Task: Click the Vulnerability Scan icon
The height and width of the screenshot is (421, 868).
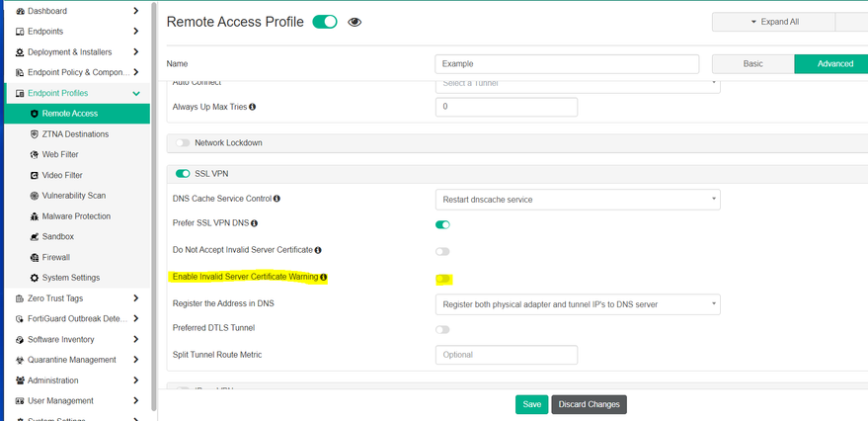Action: point(35,196)
